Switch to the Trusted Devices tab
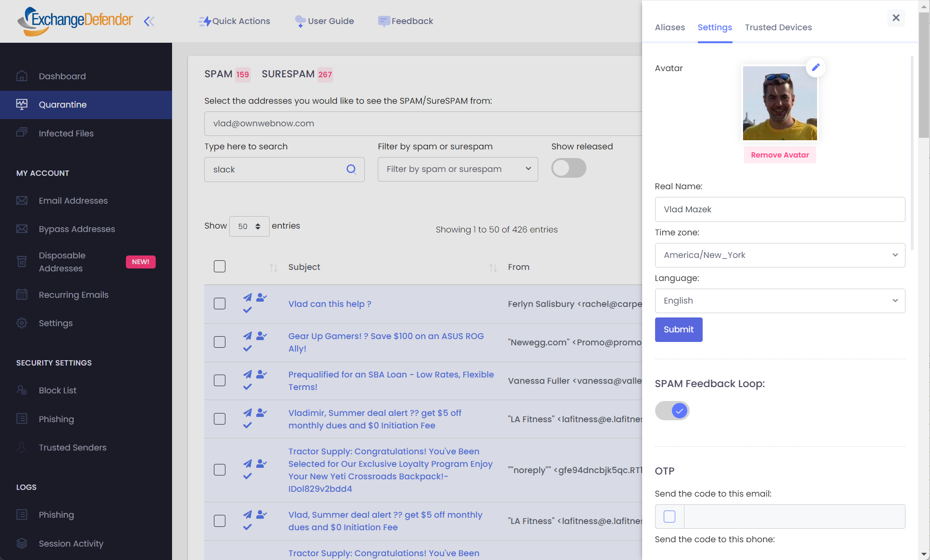The height and width of the screenshot is (560, 930). (x=778, y=27)
